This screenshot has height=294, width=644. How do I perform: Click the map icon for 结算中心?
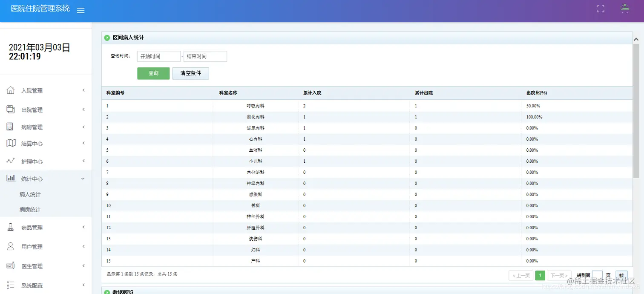[x=11, y=143]
